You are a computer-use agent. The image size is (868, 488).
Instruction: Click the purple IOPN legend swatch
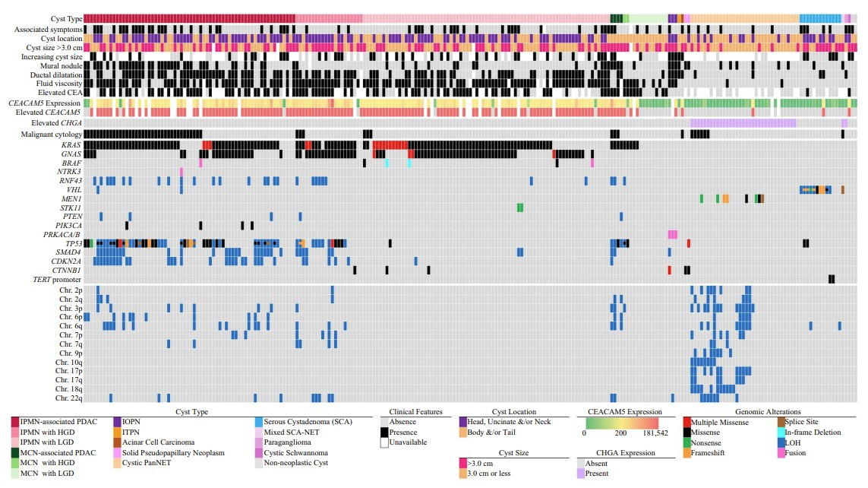click(x=118, y=422)
